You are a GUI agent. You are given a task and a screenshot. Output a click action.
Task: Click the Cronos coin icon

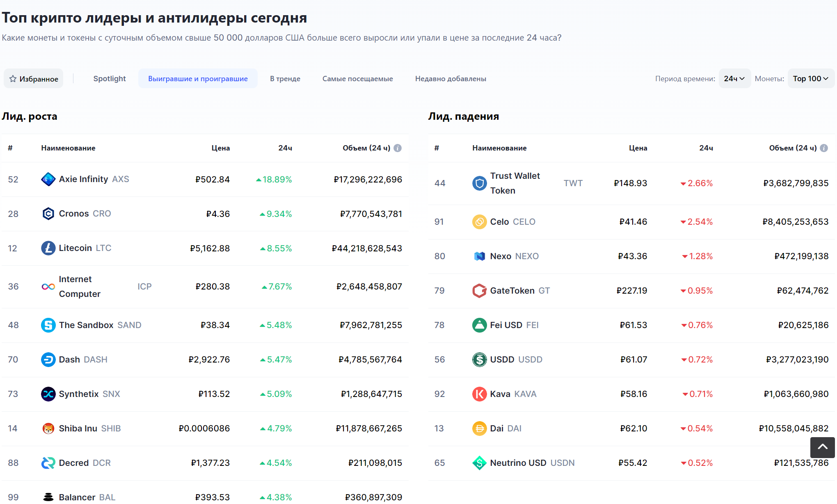(48, 214)
